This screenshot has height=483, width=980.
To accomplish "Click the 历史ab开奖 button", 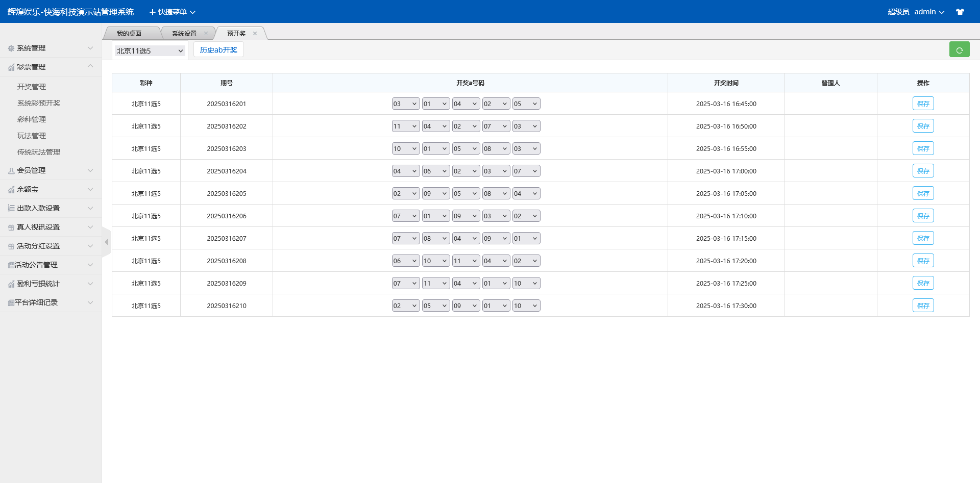I will click(218, 50).
